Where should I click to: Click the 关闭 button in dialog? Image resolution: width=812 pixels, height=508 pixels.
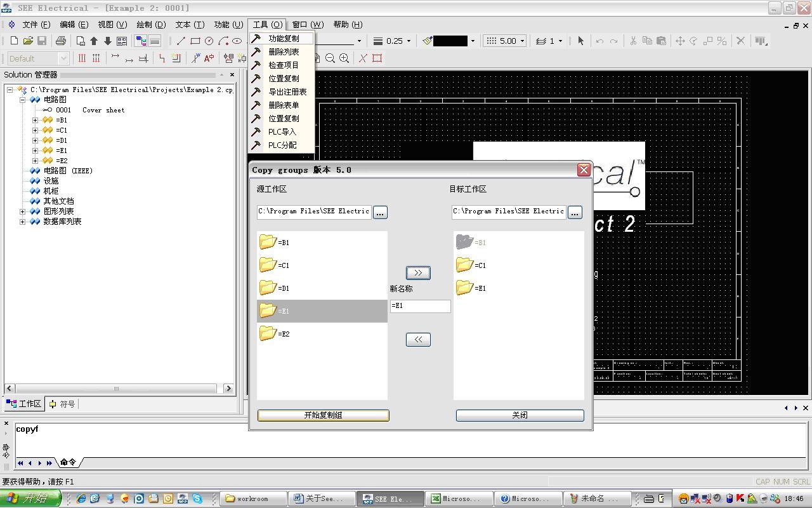click(520, 415)
